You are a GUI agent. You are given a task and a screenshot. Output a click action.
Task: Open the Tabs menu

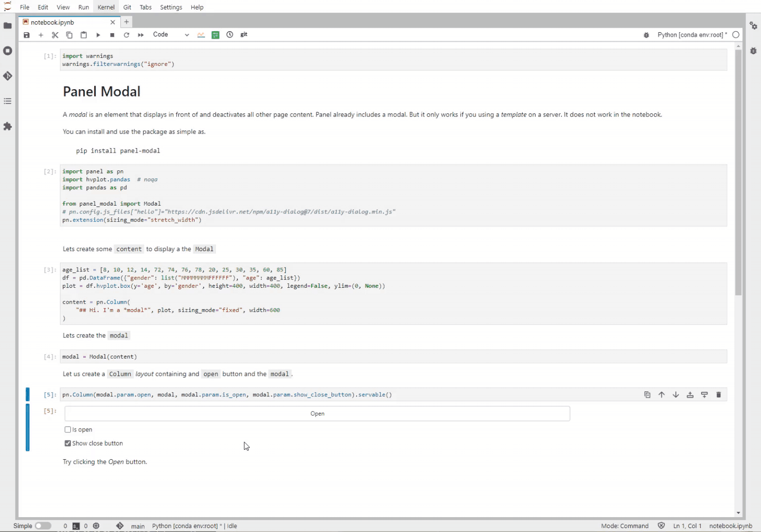pos(146,7)
